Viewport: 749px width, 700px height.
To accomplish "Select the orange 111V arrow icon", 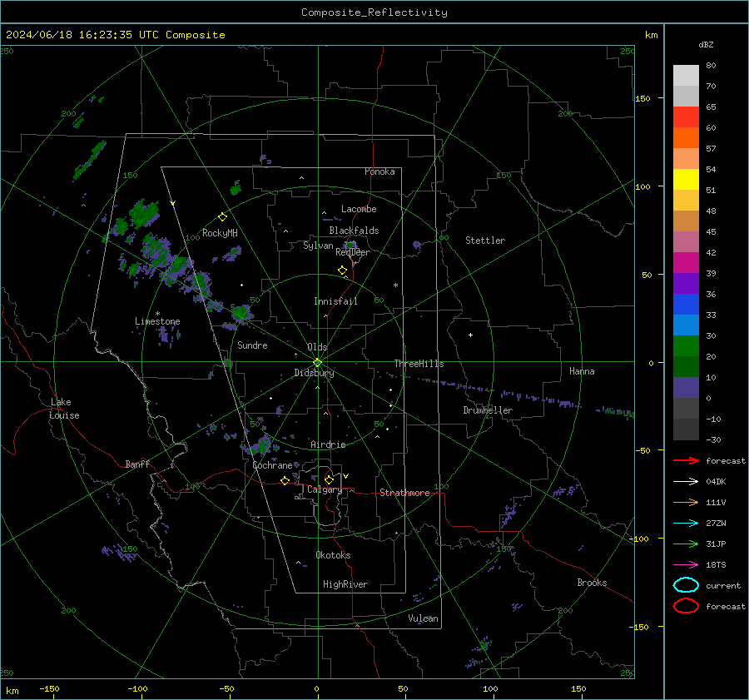I will pyautogui.click(x=686, y=502).
